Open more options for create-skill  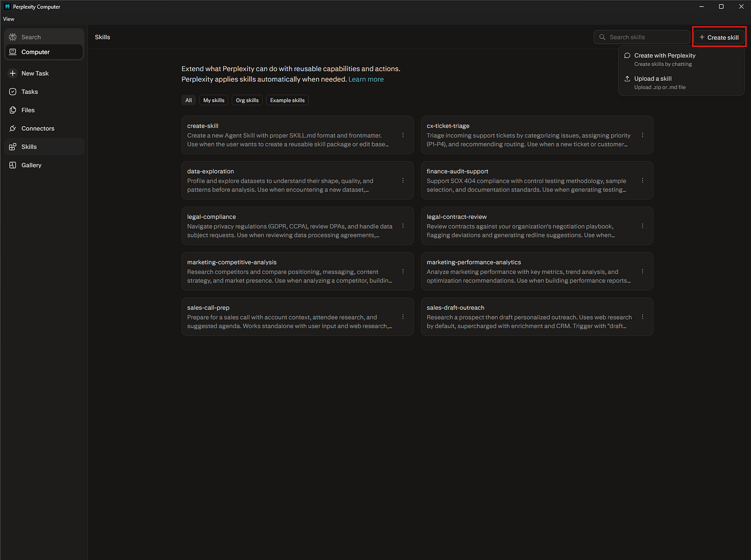point(403,135)
